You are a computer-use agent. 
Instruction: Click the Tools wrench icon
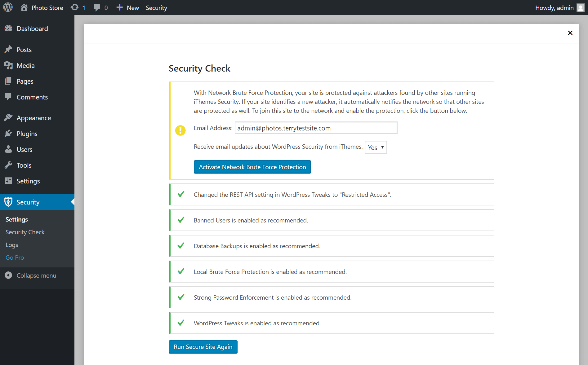click(x=8, y=165)
